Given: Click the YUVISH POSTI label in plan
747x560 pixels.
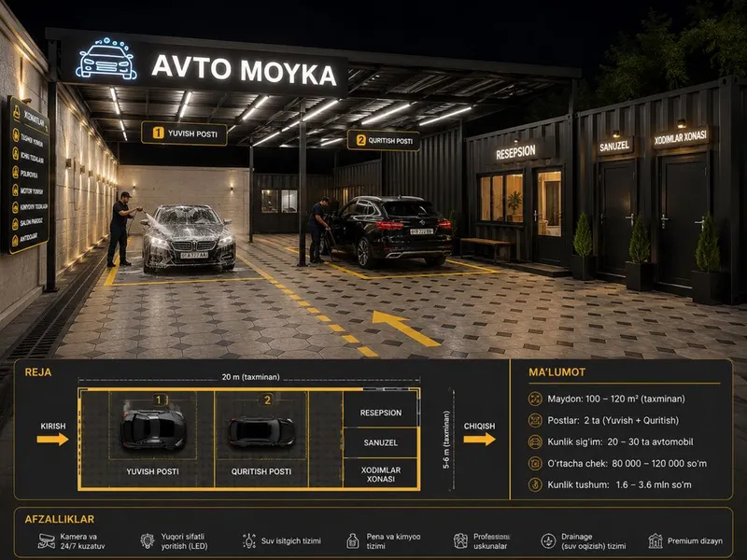Looking at the screenshot, I should (152, 471).
